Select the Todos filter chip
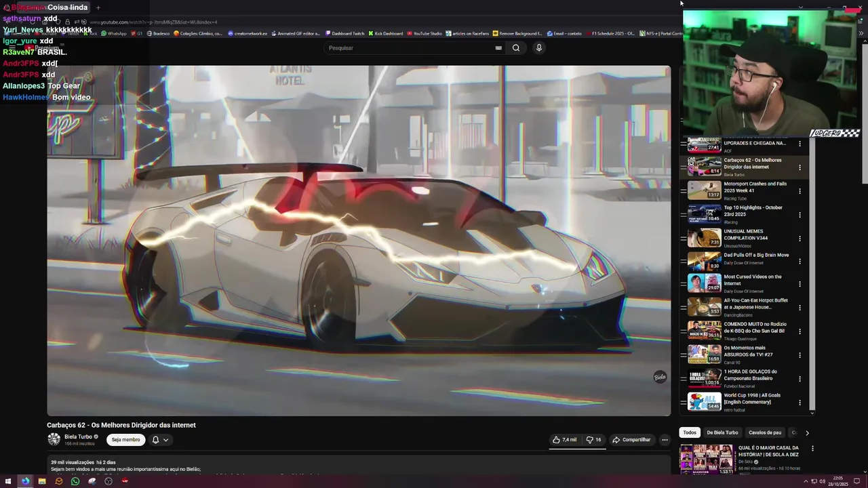Image resolution: width=868 pixels, height=488 pixels. 690,432
